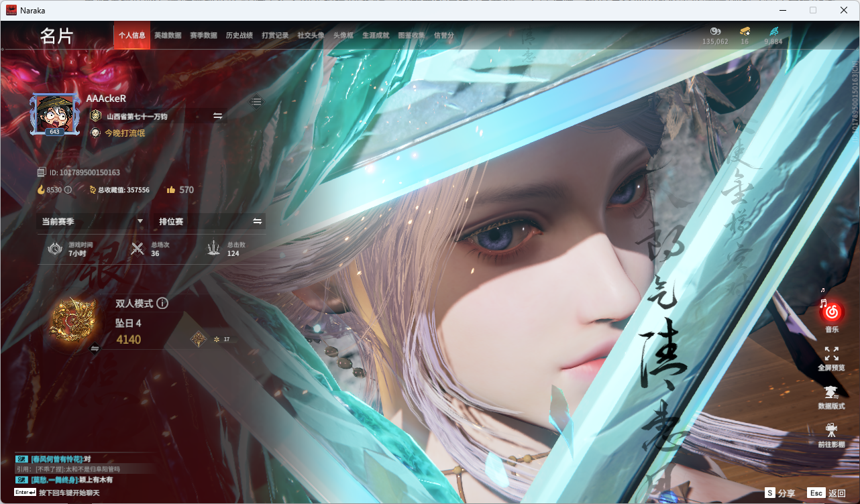Click the 总场次 crossed swords icon
Image resolution: width=860 pixels, height=504 pixels.
pyautogui.click(x=138, y=249)
